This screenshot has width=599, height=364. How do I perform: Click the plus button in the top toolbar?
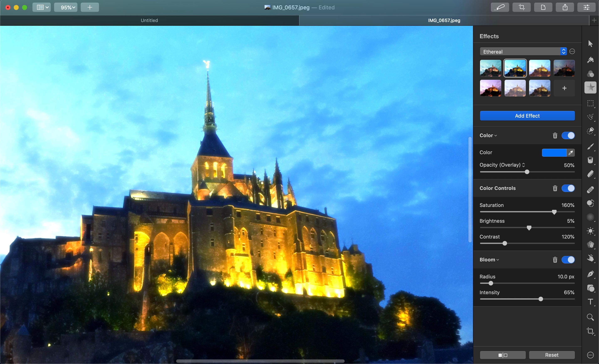(90, 7)
